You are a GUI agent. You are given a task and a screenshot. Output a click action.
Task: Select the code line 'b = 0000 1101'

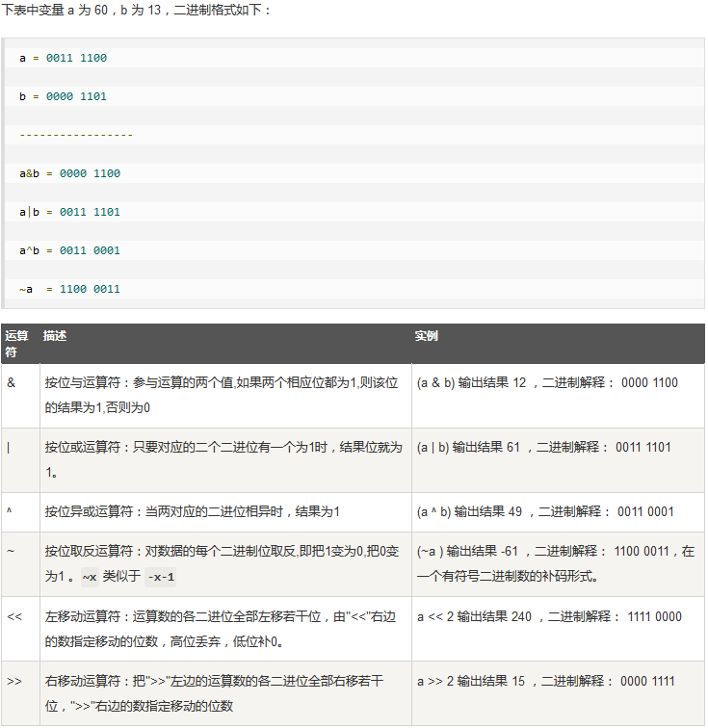pos(64,96)
